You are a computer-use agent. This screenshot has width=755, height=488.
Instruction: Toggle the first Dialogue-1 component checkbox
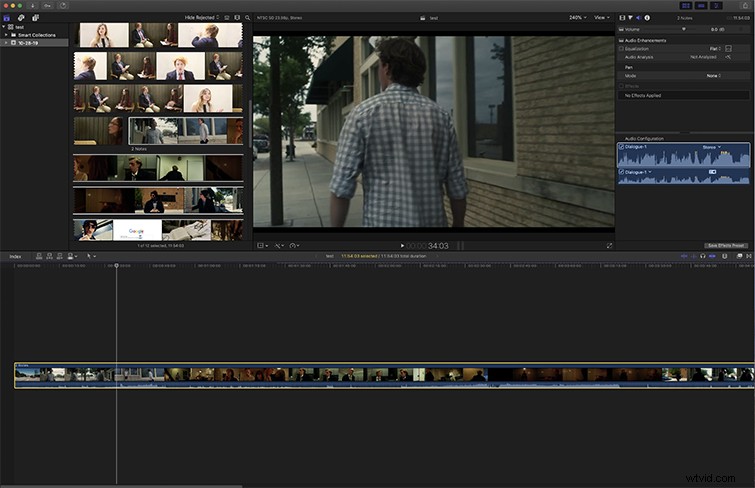pos(622,147)
